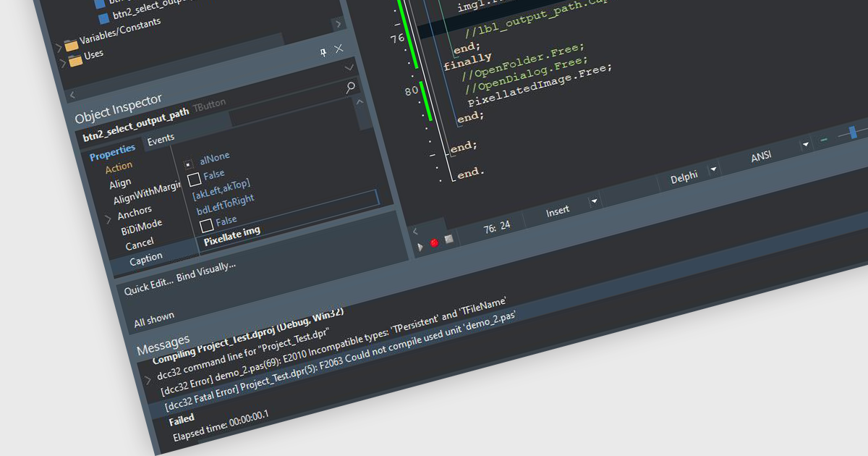The image size is (868, 456).
Task: Click the PixellatedImage.Free code line
Action: [540, 84]
